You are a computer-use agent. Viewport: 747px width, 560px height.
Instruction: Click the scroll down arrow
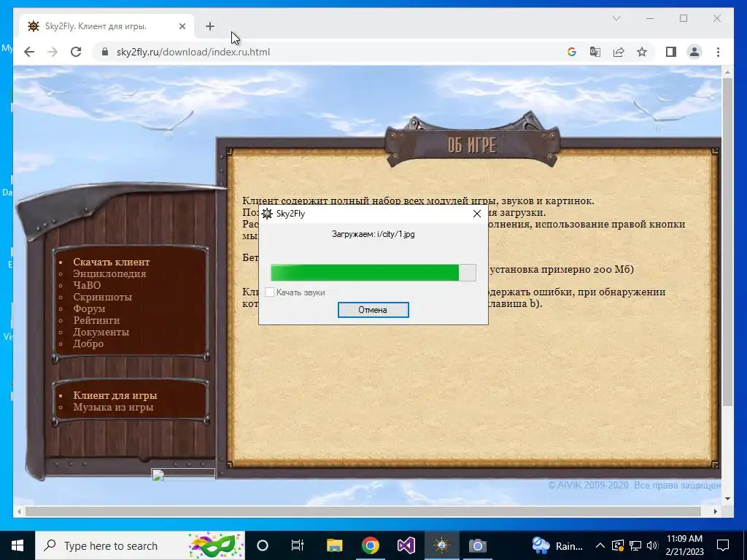pos(727,499)
